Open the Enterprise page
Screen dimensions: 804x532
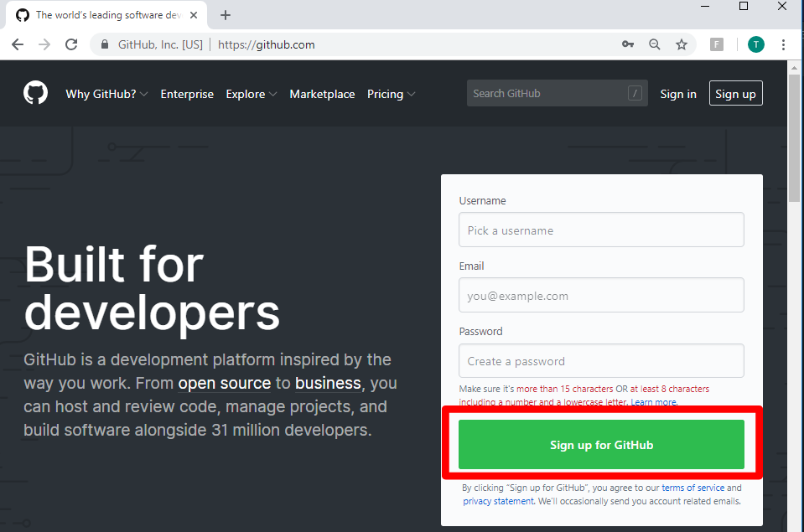click(187, 95)
